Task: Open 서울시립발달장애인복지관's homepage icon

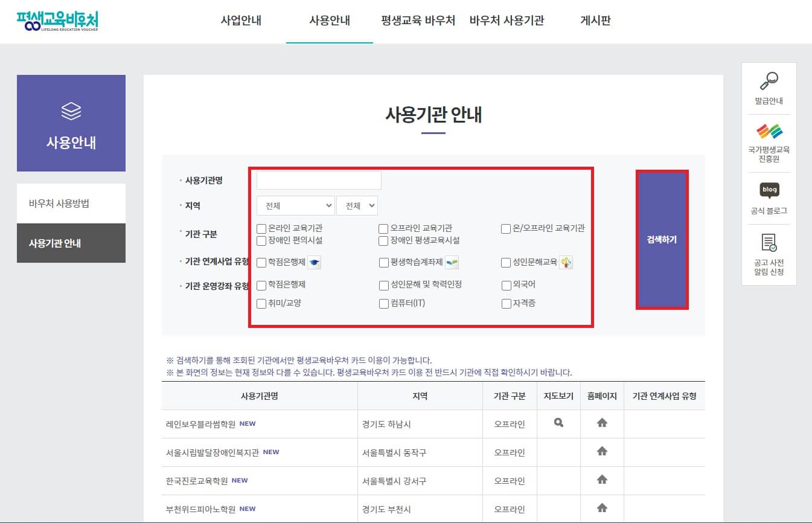Action: [601, 452]
